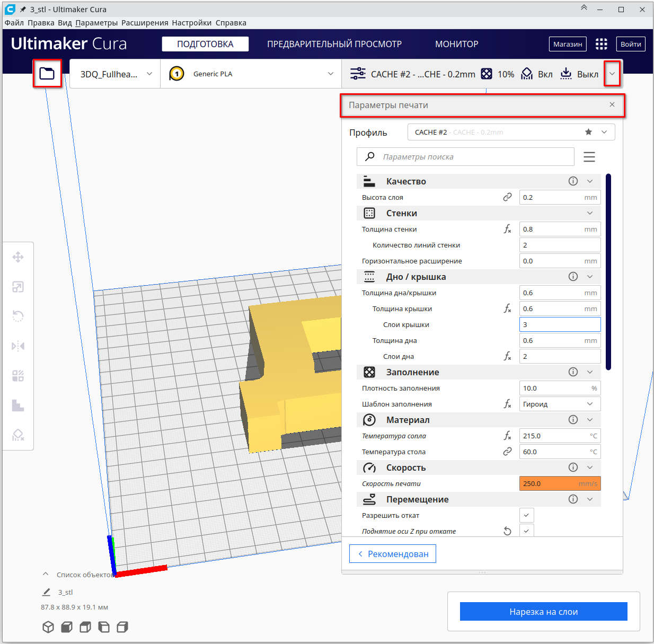Select the Rotate tool in left toolbar
The image size is (654, 644).
pyautogui.click(x=18, y=316)
